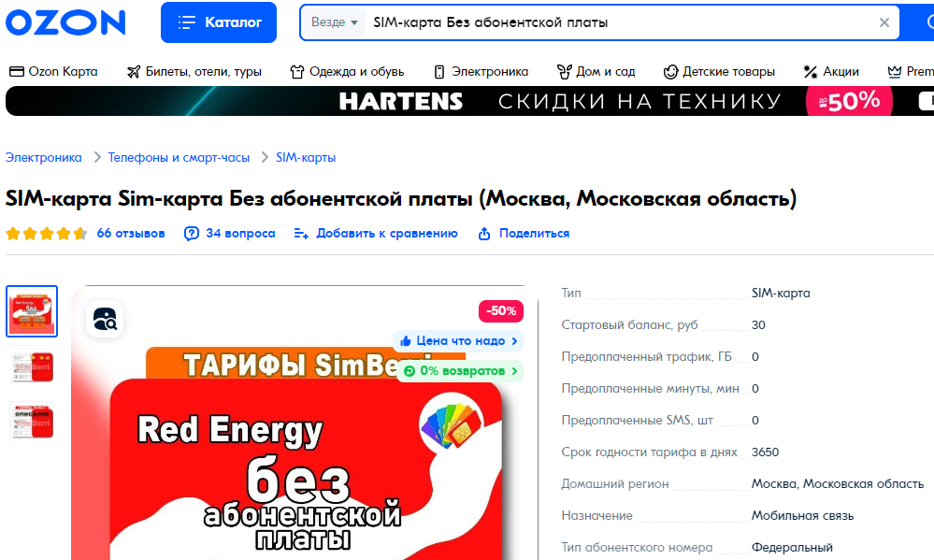The image size is (934, 560).
Task: Click the shirt icon for clothing
Action: point(296,72)
